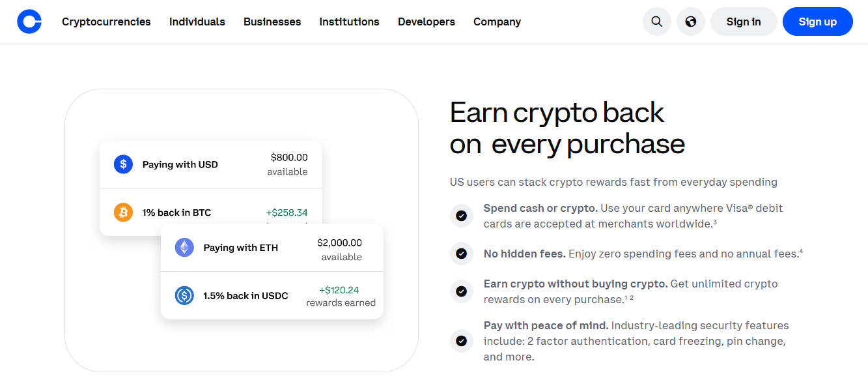Click the checkmark beside 'Spend cash or crypto'
This screenshot has width=868, height=382.
(462, 215)
